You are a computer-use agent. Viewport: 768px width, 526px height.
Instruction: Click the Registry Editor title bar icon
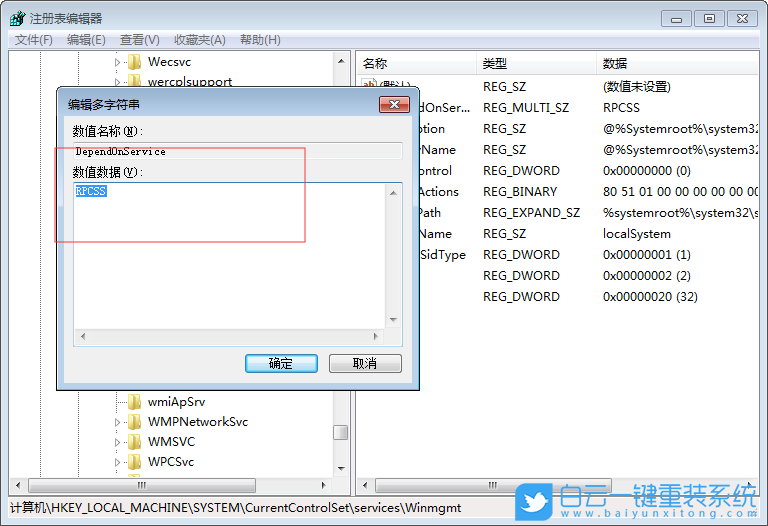click(18, 19)
